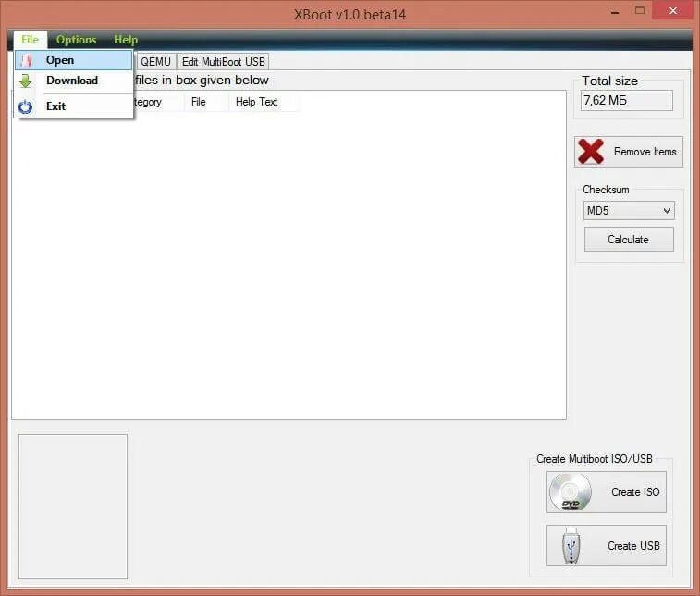Screen dimensions: 700x596
Task: Click the Remove Items button
Action: tap(629, 152)
